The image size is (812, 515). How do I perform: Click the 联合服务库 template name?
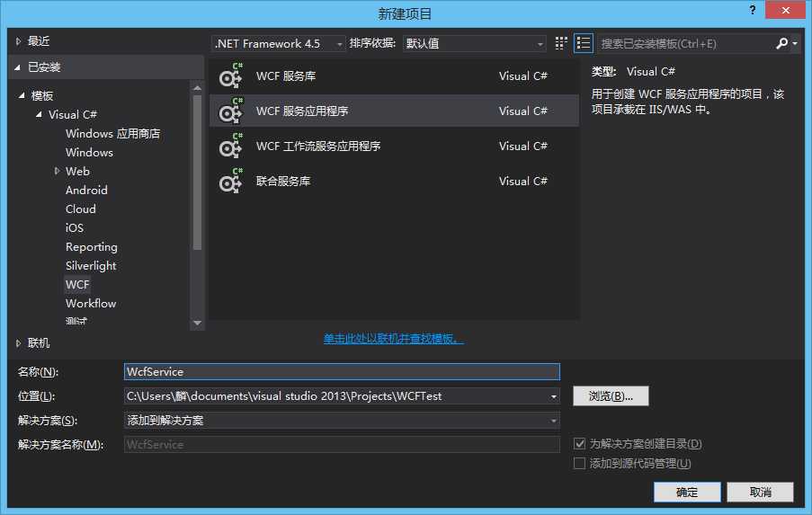(x=283, y=182)
